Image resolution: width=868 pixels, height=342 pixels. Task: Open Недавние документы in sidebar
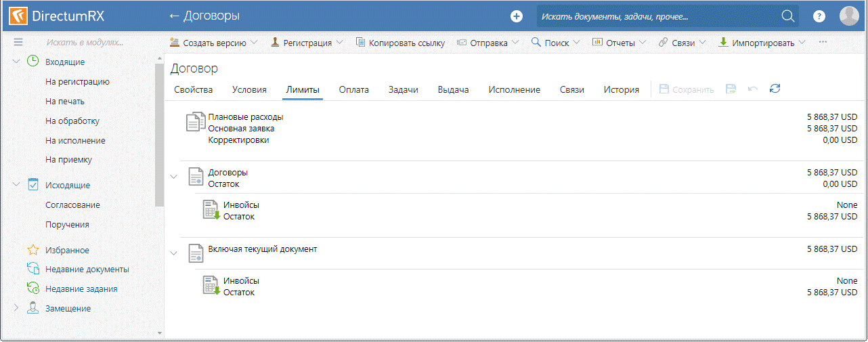click(x=87, y=269)
